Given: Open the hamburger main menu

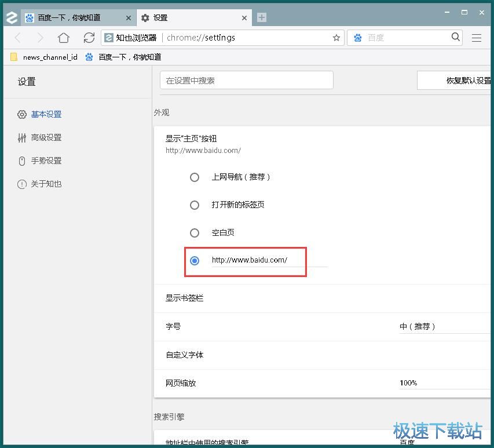Looking at the screenshot, I should (477, 38).
